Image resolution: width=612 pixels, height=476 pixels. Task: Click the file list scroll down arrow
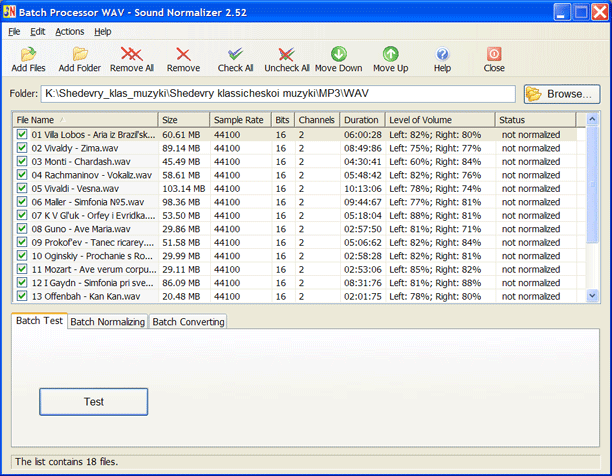pos(592,296)
